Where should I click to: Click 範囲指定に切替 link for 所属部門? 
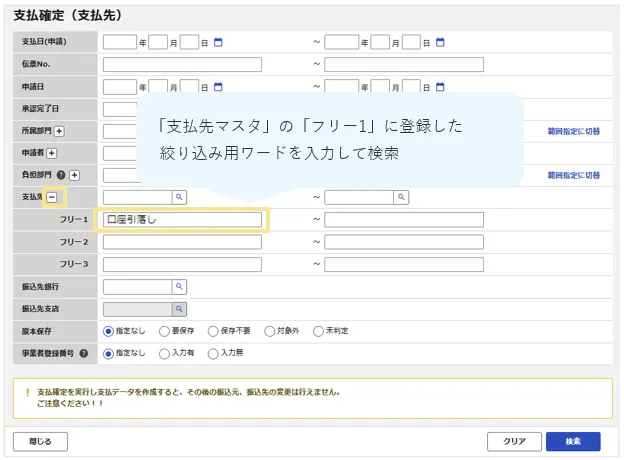pos(573,131)
